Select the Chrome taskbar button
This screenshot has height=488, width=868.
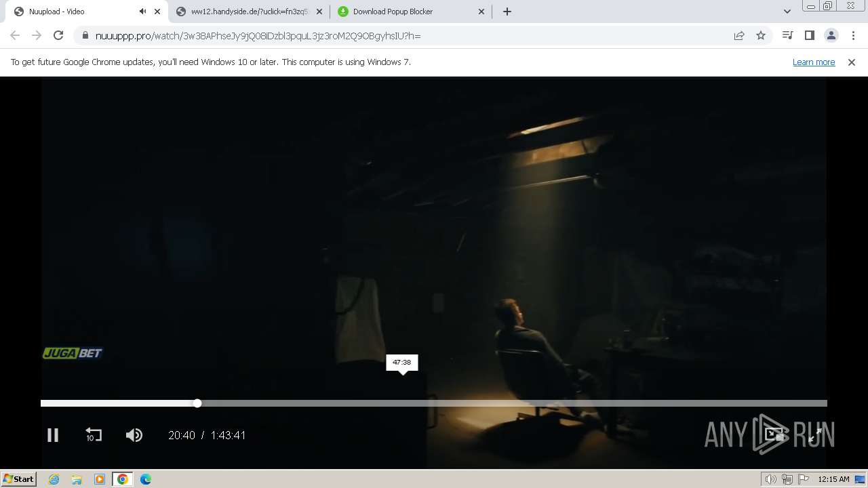[123, 479]
